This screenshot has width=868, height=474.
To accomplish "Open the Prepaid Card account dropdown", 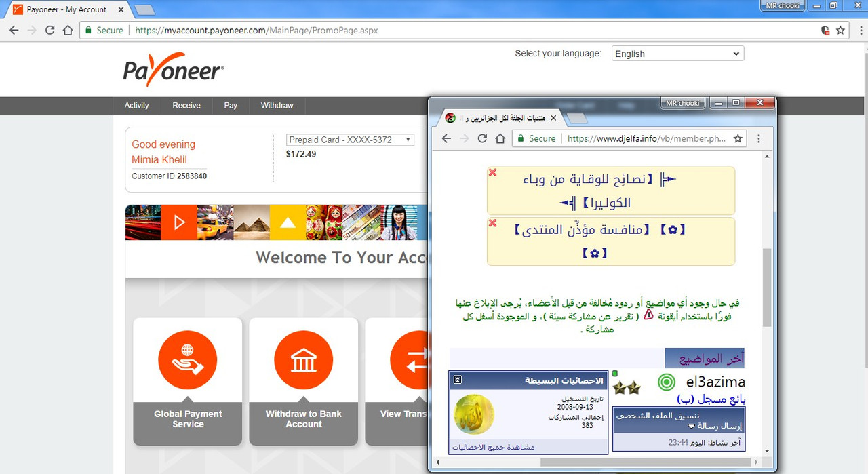I will [350, 140].
